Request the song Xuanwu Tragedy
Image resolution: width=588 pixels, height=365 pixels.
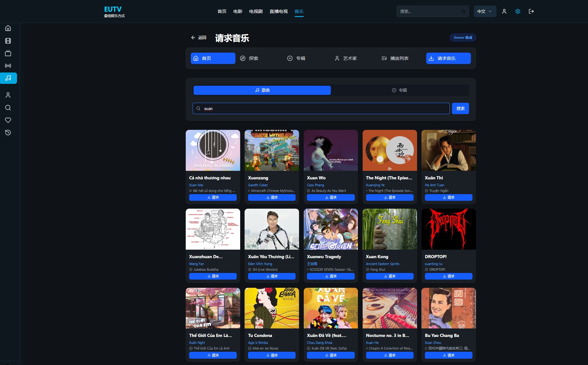pyautogui.click(x=331, y=276)
